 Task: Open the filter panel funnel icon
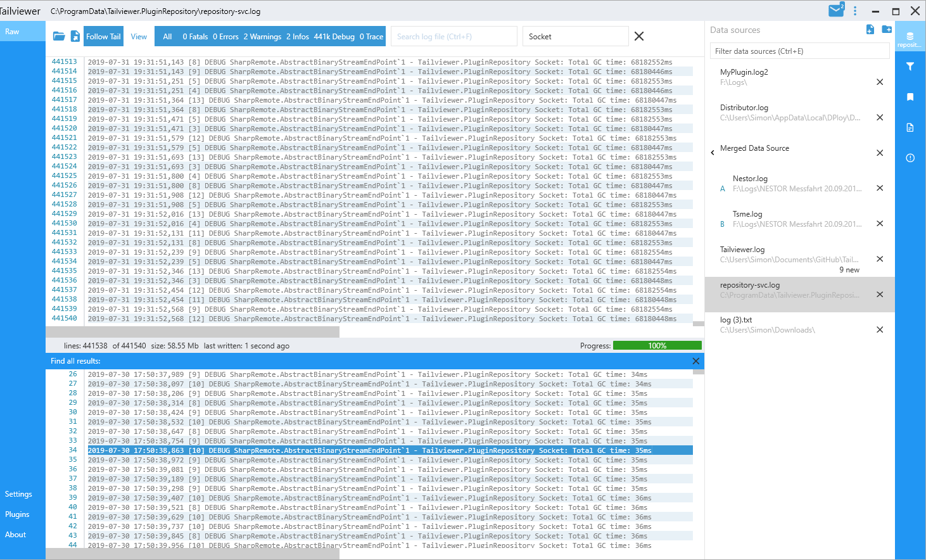[x=910, y=66]
